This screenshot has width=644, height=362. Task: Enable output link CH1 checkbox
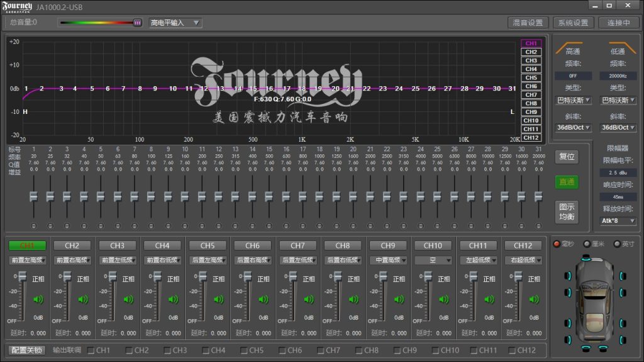91,351
